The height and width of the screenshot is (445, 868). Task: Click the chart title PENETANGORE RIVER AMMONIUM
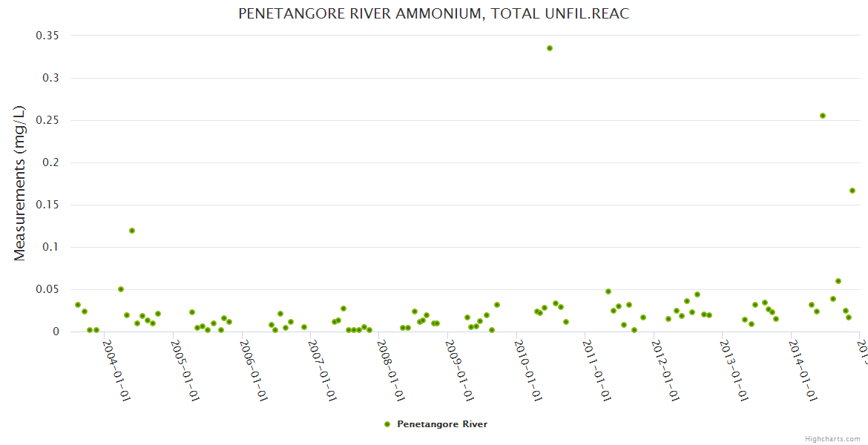[x=433, y=14]
